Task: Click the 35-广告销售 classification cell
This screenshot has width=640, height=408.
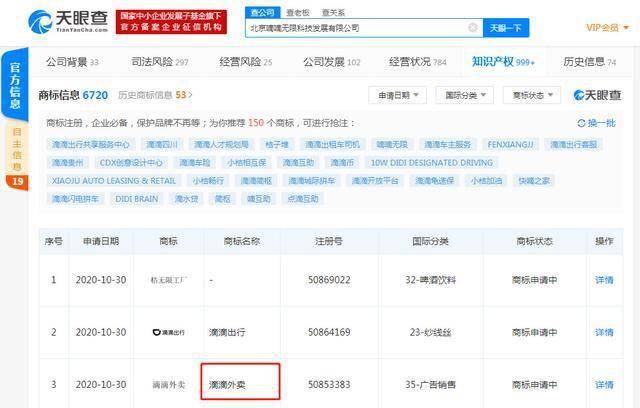Action: pyautogui.click(x=430, y=384)
